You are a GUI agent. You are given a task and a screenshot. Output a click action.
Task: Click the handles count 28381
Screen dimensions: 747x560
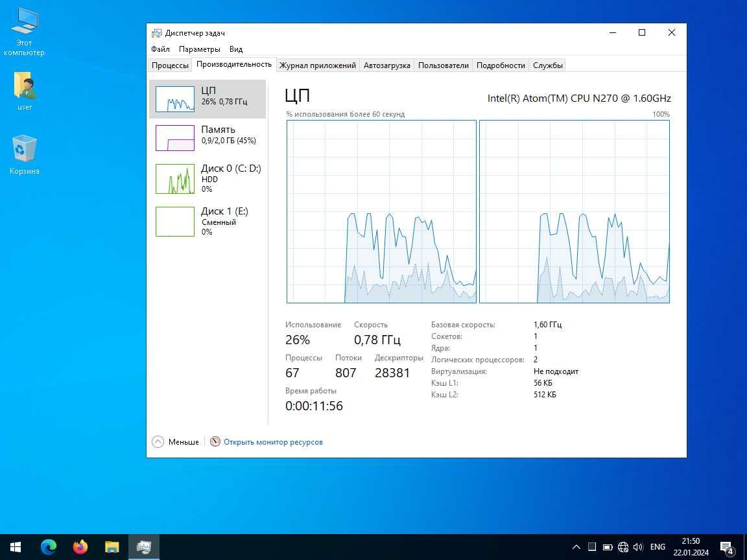[392, 373]
